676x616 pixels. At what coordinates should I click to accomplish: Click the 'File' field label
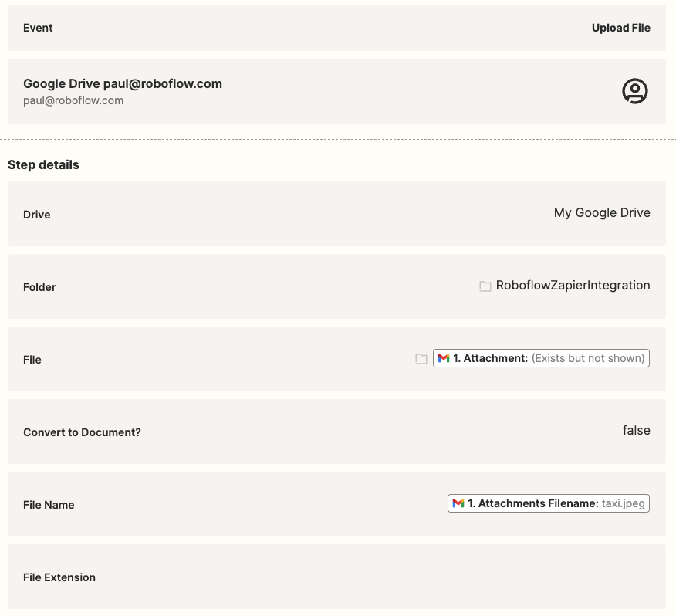click(x=32, y=360)
